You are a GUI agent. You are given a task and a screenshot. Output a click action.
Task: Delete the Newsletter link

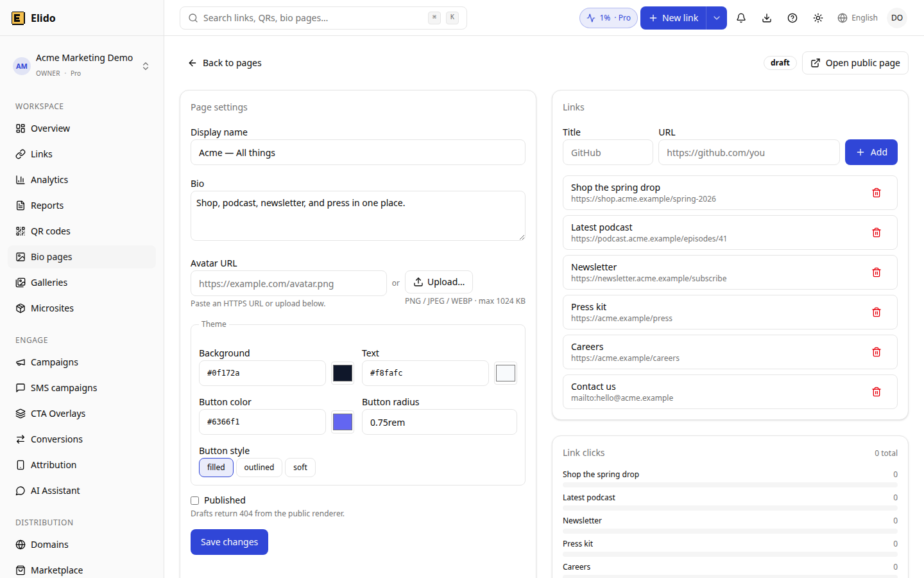coord(877,272)
